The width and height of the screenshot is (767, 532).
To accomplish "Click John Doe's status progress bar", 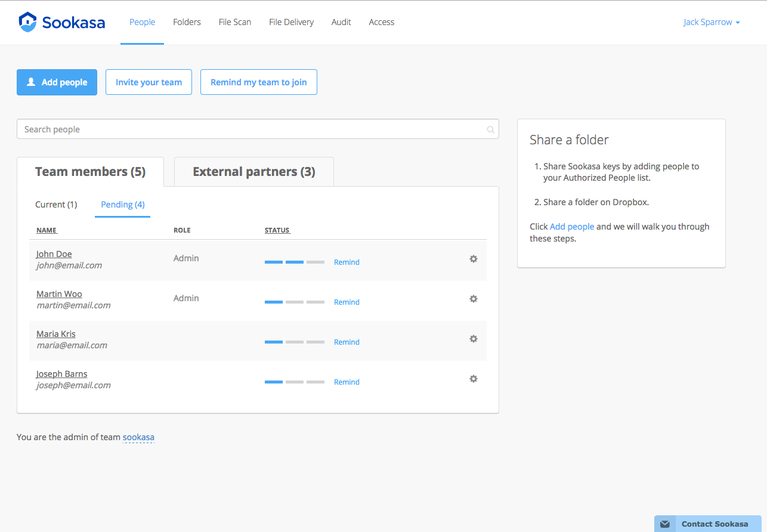I will click(295, 262).
